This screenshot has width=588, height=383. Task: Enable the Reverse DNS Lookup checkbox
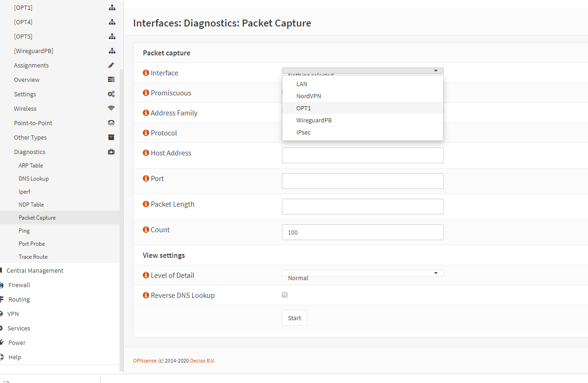pos(285,295)
